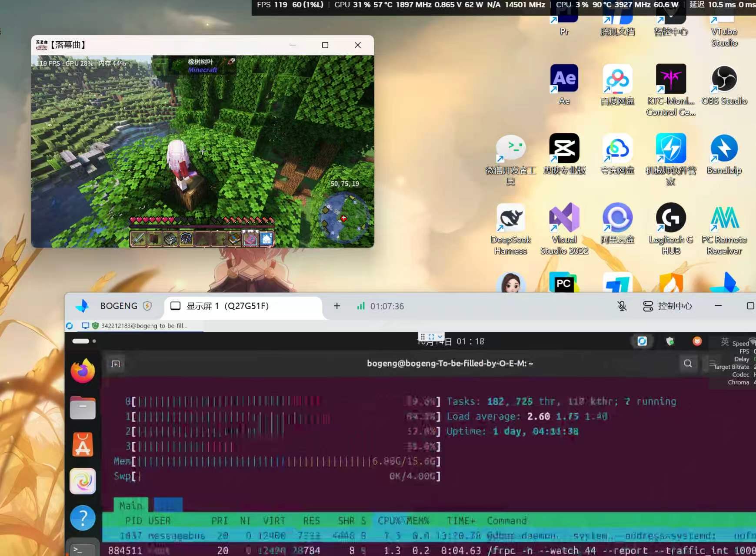Open the terminal hamburger menu
Image resolution: width=756 pixels, height=556 pixels.
tap(712, 363)
